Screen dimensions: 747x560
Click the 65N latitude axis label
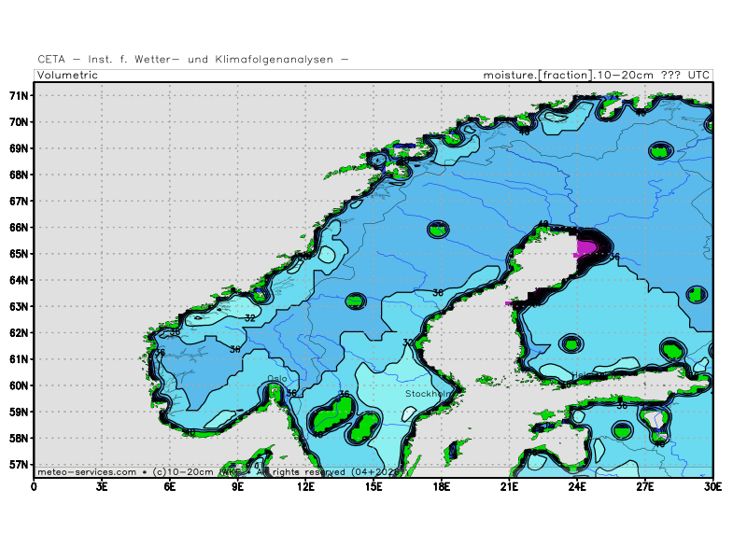[19, 254]
